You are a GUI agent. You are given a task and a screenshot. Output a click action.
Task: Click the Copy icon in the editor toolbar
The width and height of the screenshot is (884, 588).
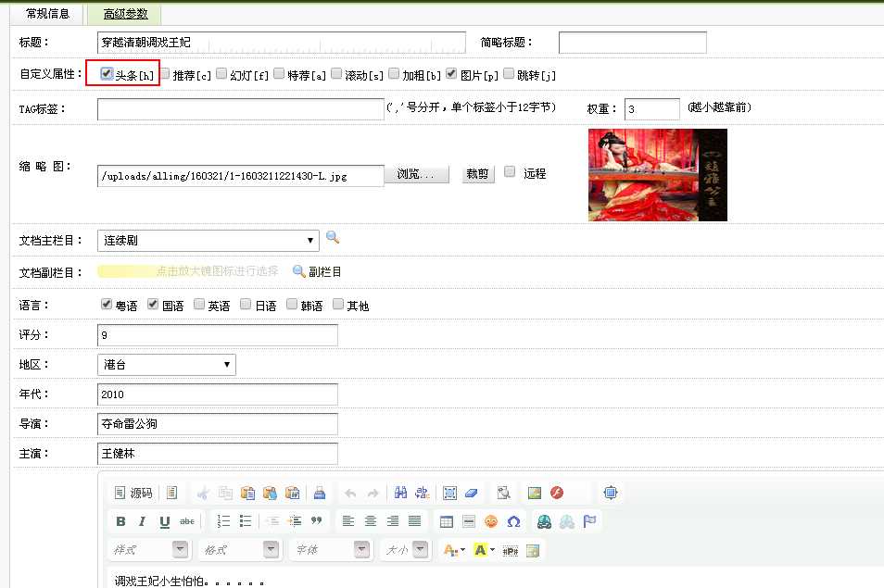[225, 494]
